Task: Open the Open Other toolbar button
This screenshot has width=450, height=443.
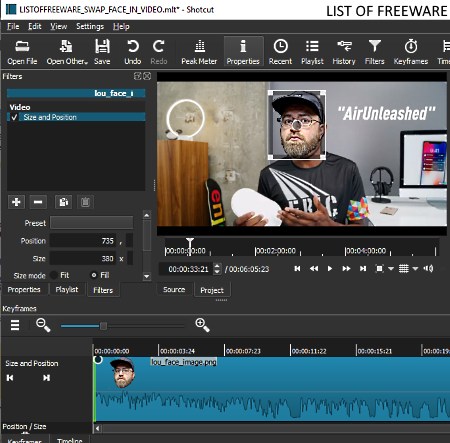Action: coord(67,52)
